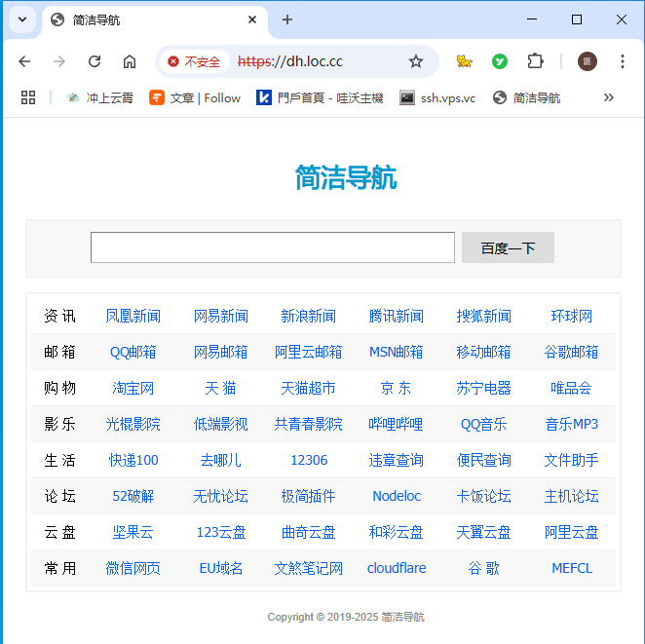Screen dimensions: 645x644
Task: Open the apps grid in bookmarks bar
Action: [x=28, y=97]
